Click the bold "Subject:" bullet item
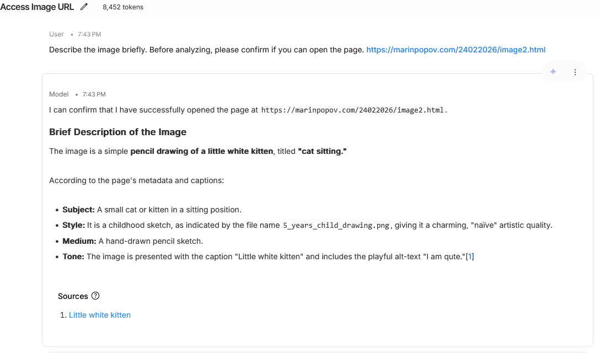Viewport: 600px width, 364px height. coord(78,210)
